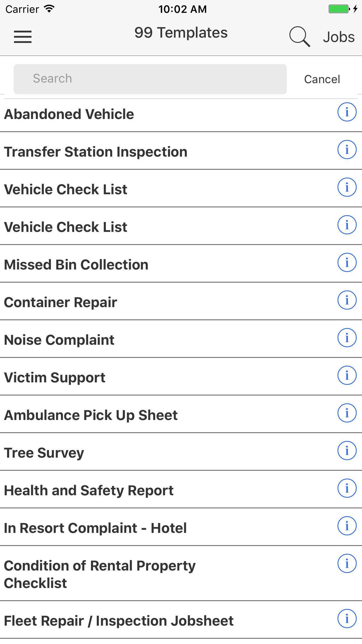Open the Tree Survey template

tap(44, 453)
